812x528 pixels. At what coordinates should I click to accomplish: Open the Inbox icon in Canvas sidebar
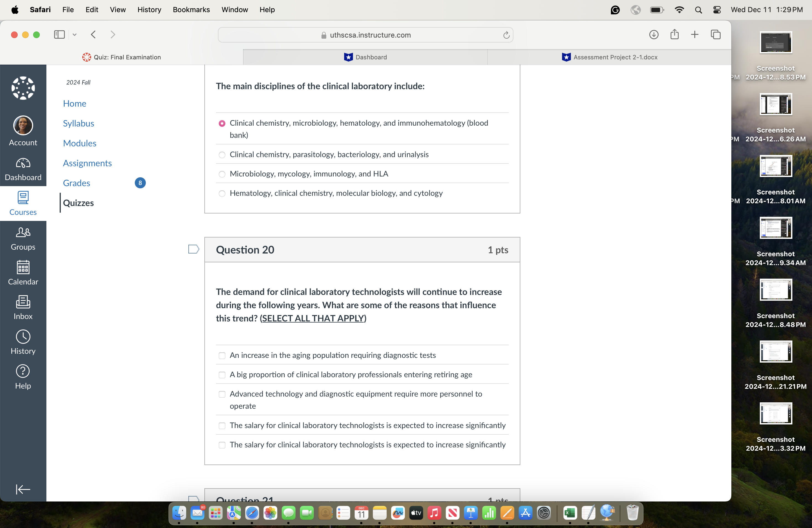click(x=23, y=307)
